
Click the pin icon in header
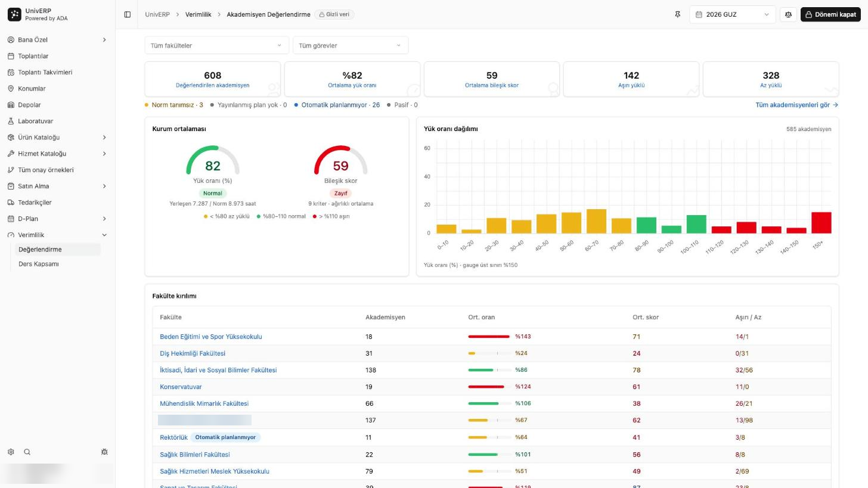tap(677, 14)
